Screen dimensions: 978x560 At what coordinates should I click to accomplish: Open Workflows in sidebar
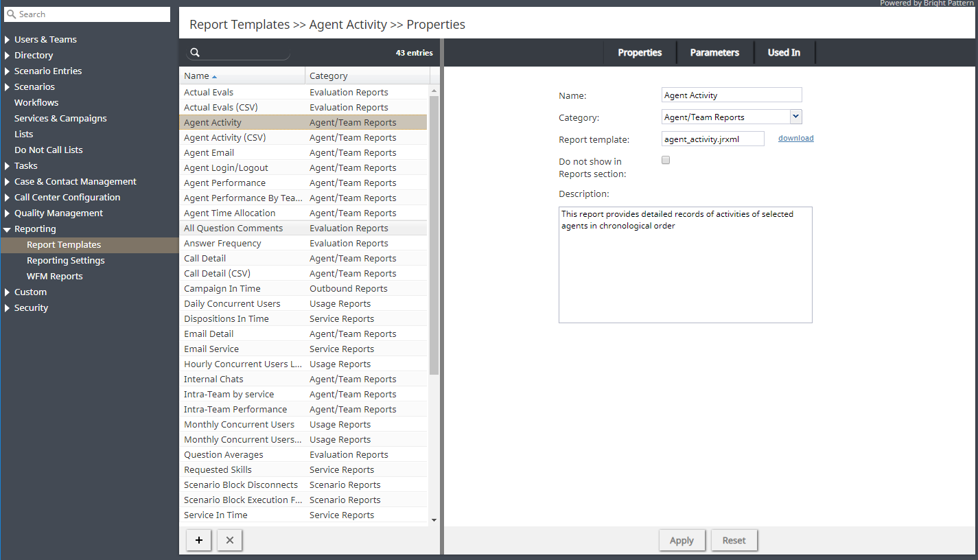coord(36,103)
